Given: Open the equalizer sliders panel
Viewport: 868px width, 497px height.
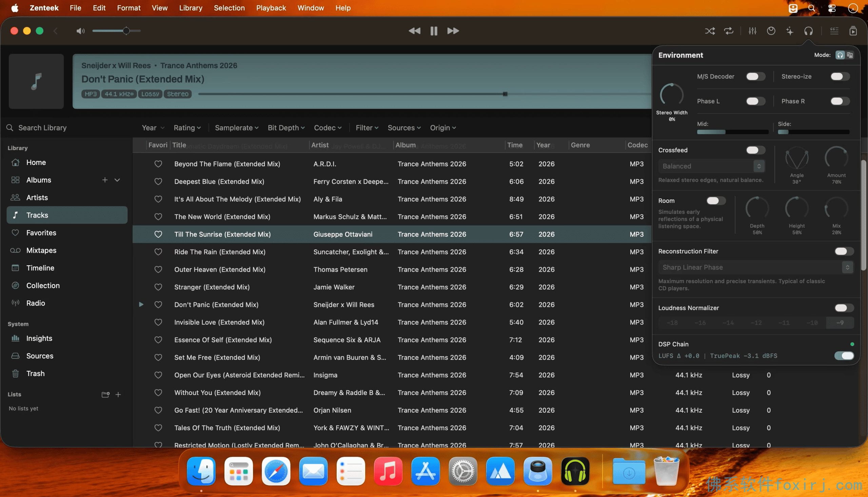Looking at the screenshot, I should (752, 31).
